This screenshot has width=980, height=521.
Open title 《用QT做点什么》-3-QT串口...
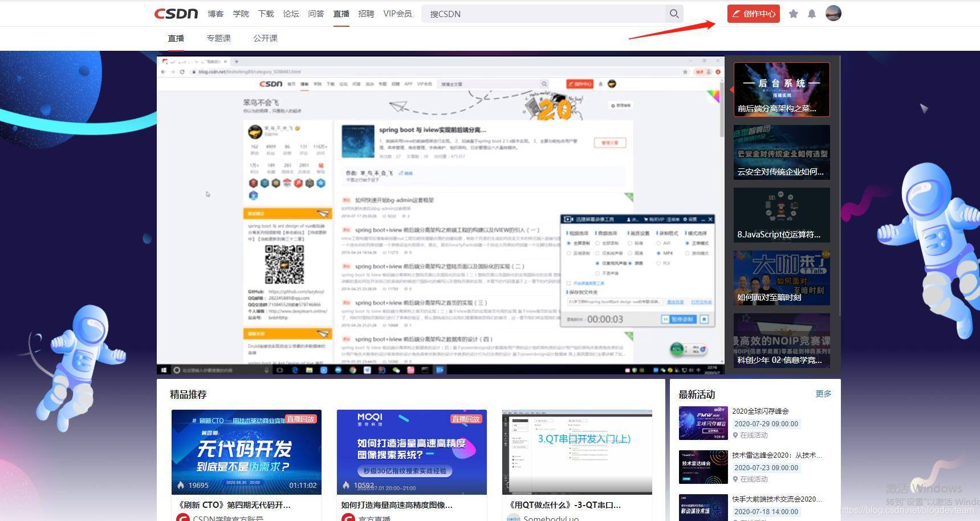pos(564,505)
